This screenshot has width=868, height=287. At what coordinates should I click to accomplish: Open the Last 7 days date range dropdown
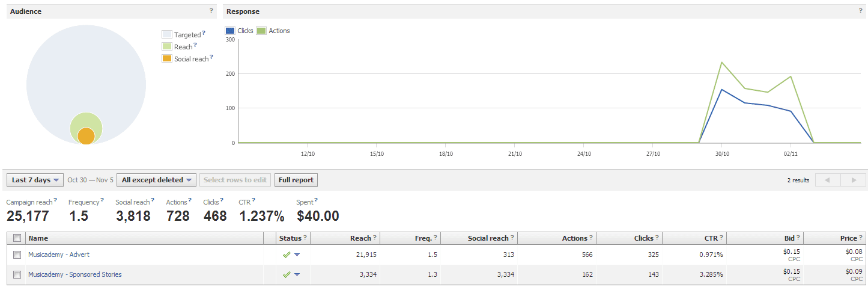coord(37,180)
